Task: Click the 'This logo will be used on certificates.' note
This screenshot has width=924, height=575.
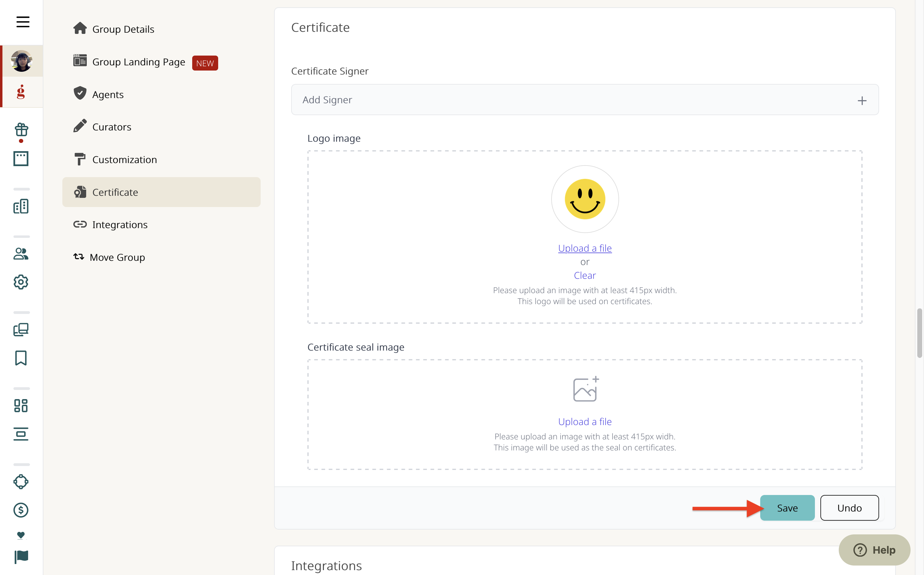Action: 585,301
